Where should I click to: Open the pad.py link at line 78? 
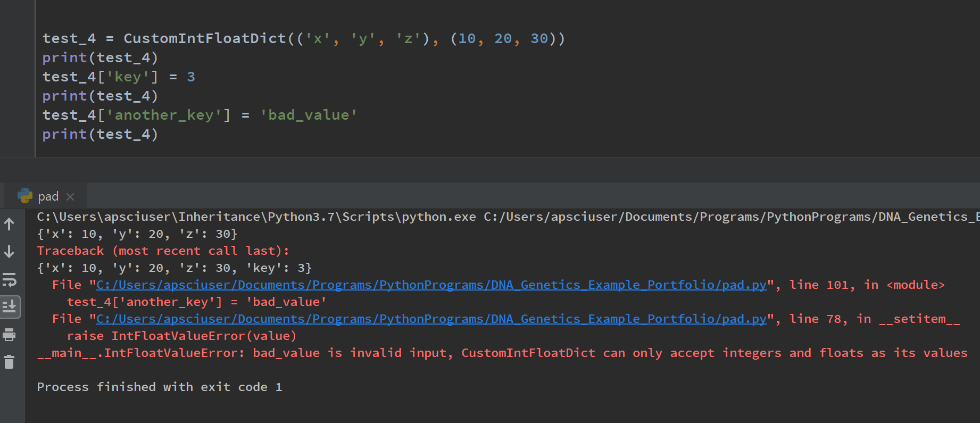(431, 319)
